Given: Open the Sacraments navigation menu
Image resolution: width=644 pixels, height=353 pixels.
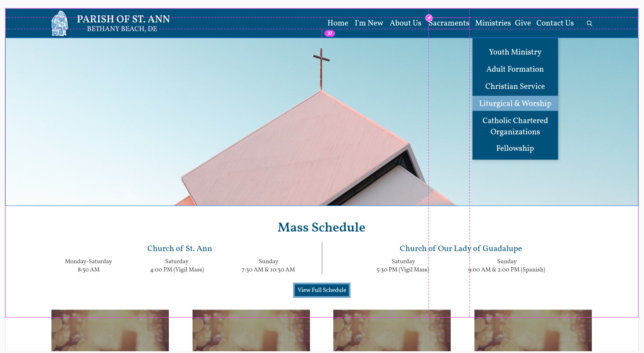Looking at the screenshot, I should click(449, 23).
